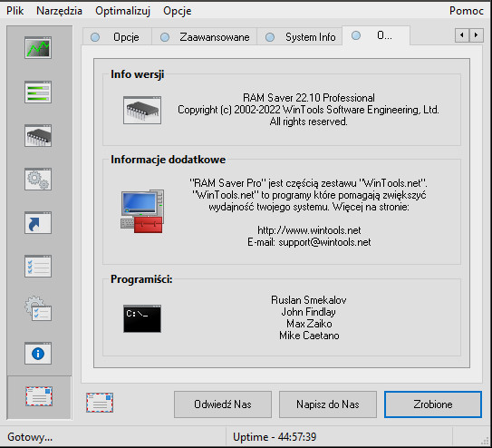This screenshot has height=448, width=492.
Task: Click the Copyright WinTools Software Engineering line
Action: coord(308,110)
